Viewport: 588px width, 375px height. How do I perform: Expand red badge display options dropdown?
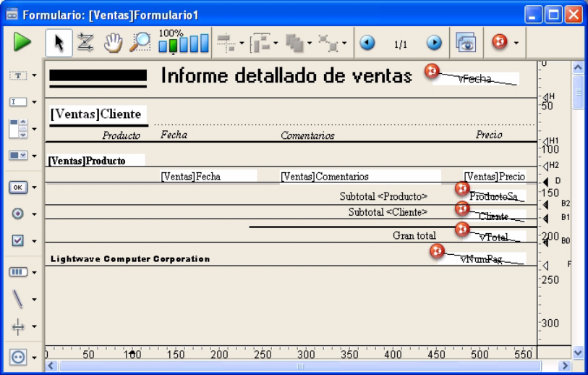click(x=516, y=44)
